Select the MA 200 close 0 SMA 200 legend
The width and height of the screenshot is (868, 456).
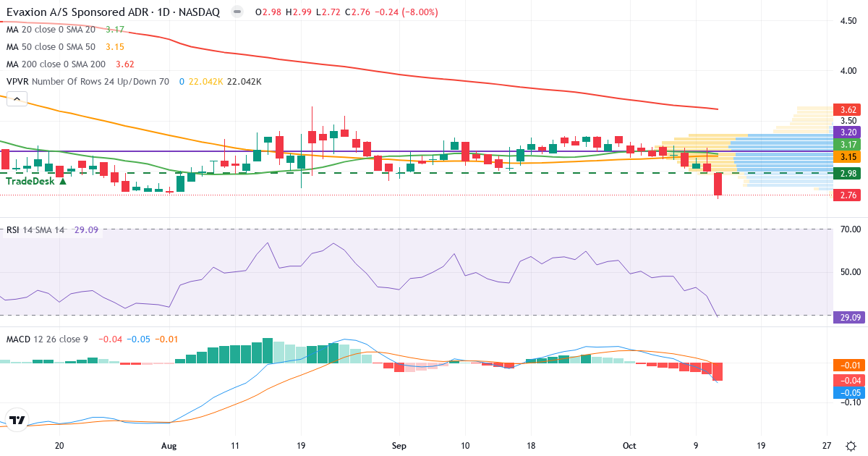(x=57, y=64)
